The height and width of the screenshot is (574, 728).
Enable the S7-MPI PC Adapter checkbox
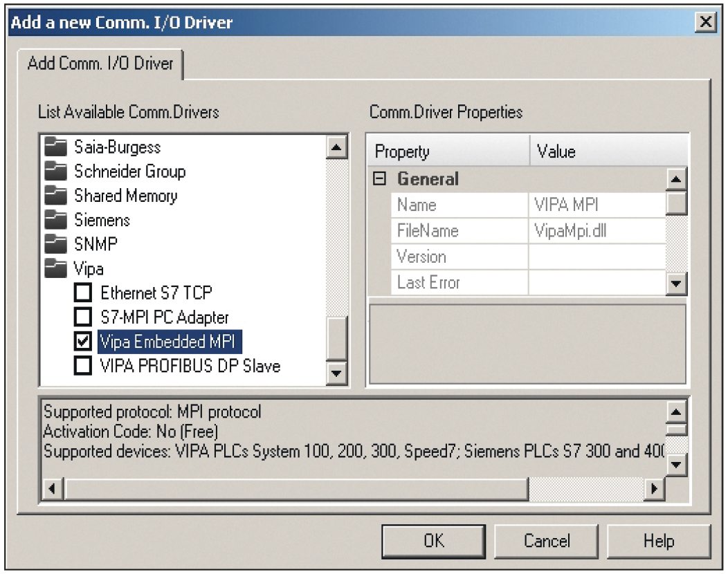[x=83, y=317]
